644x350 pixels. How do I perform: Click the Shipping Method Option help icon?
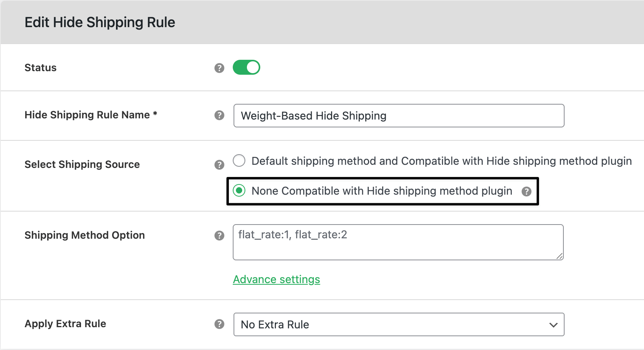[x=219, y=236]
